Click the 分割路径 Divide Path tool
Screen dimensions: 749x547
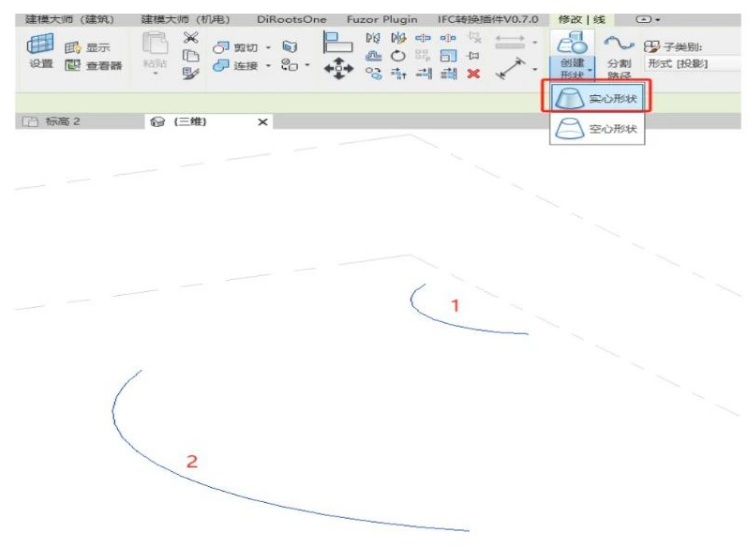coord(619,56)
